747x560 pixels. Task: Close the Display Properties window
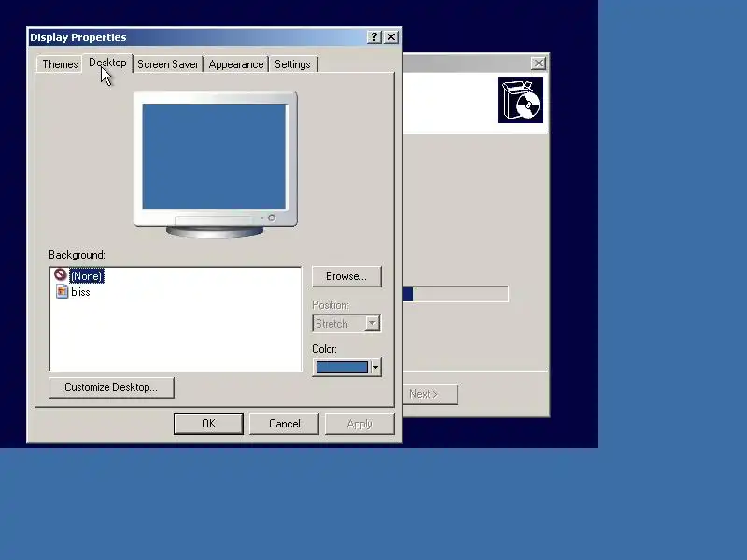pos(391,37)
